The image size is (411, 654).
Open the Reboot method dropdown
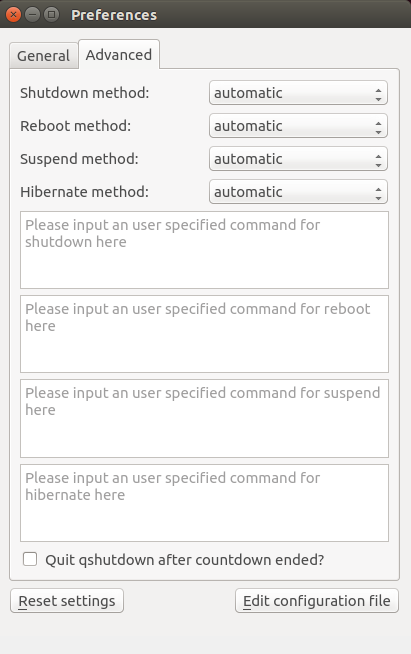click(x=298, y=126)
